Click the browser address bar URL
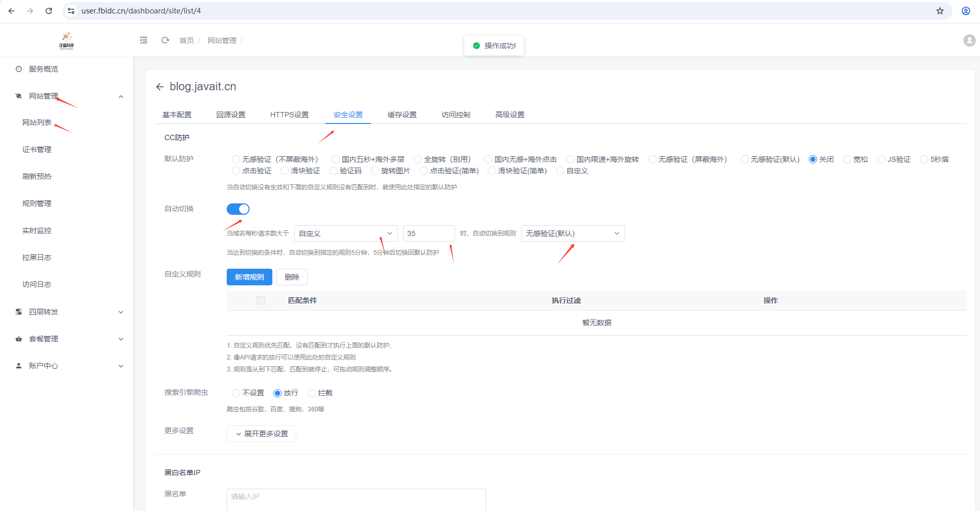This screenshot has height=511, width=980. [x=141, y=11]
